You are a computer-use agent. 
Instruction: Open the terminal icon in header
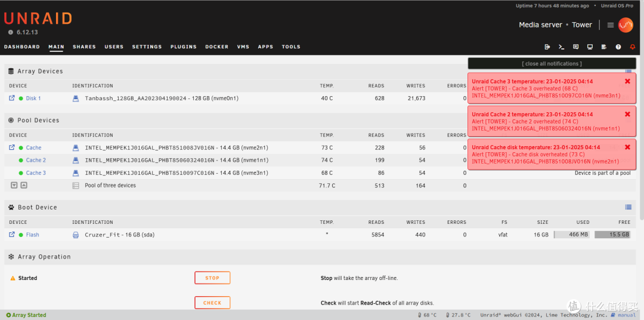click(561, 47)
